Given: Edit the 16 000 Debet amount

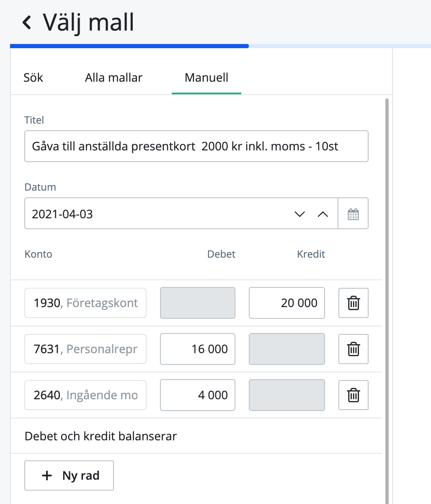Looking at the screenshot, I should [x=197, y=349].
